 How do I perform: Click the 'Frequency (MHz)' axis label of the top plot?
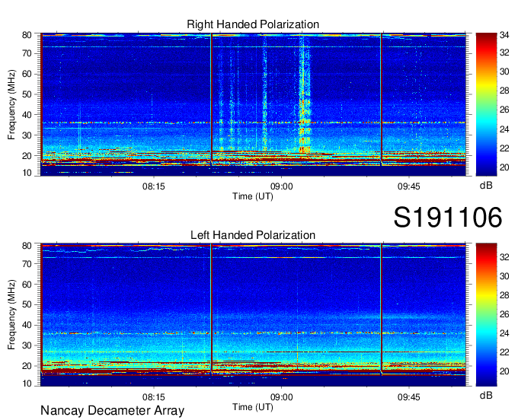pyautogui.click(x=11, y=104)
